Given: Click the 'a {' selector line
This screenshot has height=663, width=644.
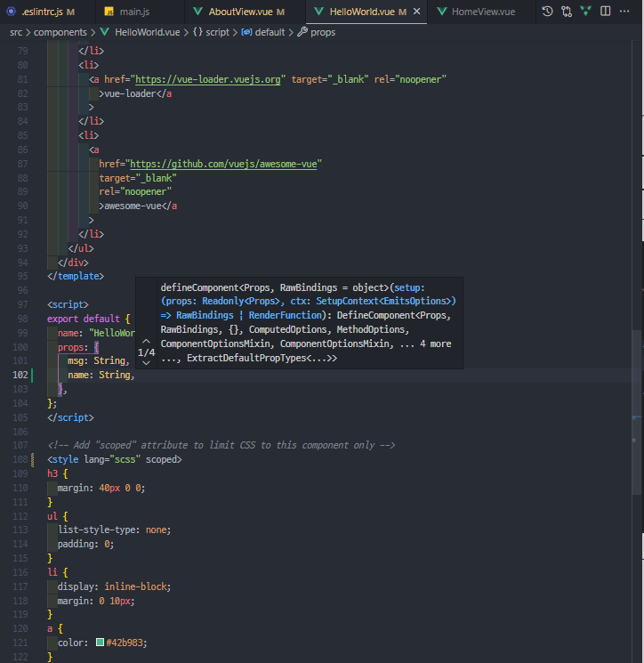Looking at the screenshot, I should [54, 629].
